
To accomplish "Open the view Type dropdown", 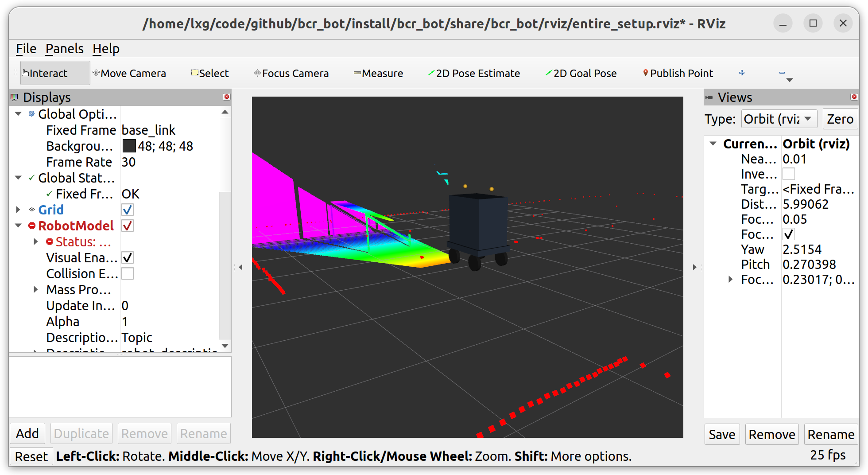I will (779, 119).
